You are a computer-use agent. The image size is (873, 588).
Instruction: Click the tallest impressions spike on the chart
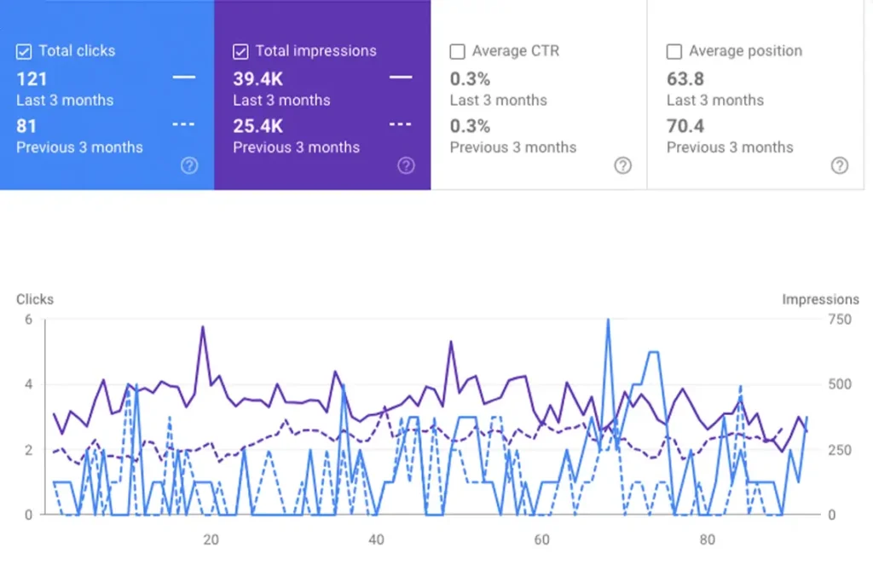(x=608, y=321)
